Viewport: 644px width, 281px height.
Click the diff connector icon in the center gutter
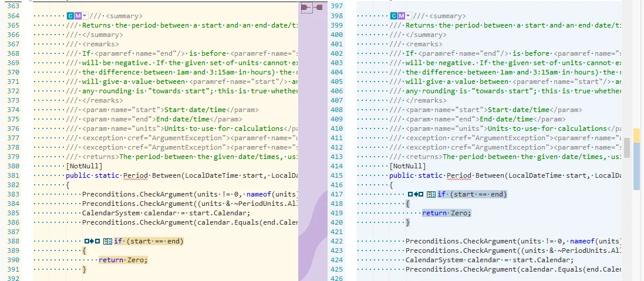click(x=312, y=7)
